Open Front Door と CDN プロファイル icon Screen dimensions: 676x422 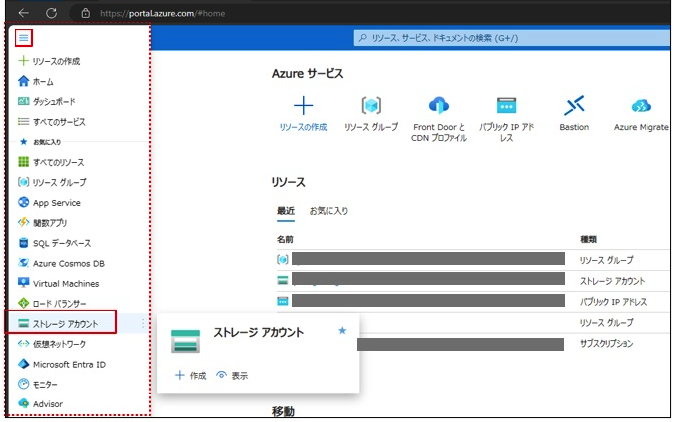438,106
